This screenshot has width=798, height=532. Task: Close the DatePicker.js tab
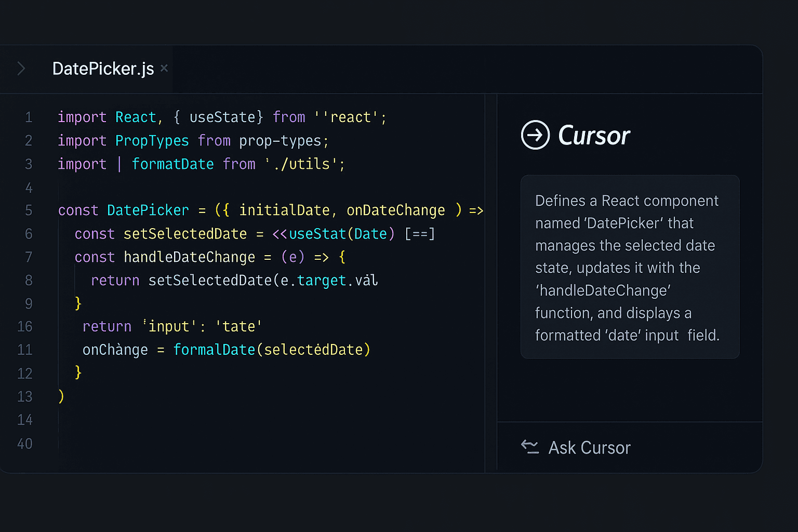(164, 68)
